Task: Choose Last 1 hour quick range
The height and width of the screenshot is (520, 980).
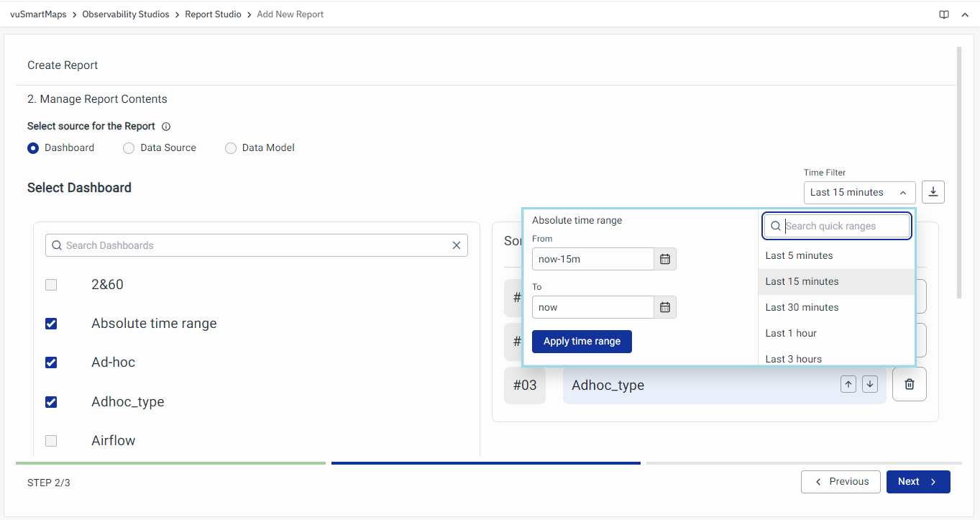Action: tap(791, 333)
